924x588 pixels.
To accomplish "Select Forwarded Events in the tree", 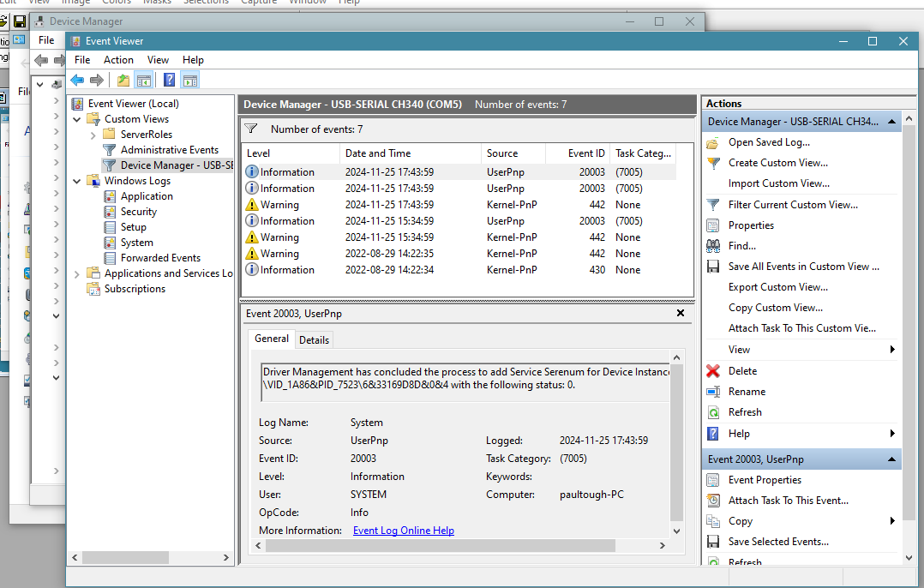I will tap(160, 257).
